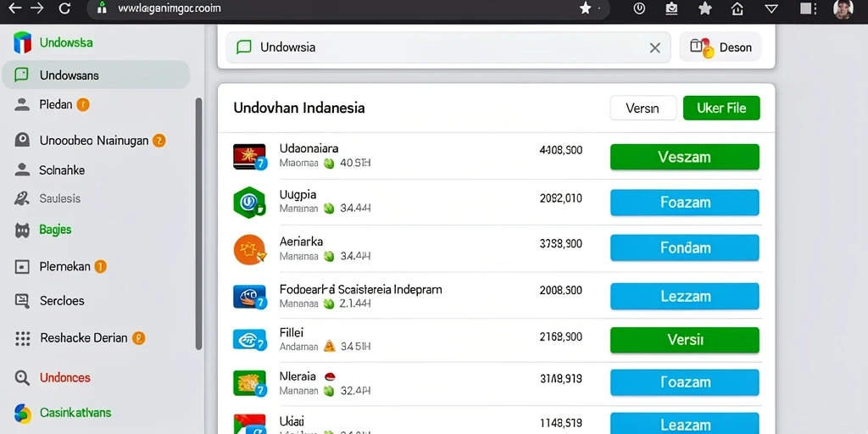868x434 pixels.
Task: Click into the Undowsia search field
Action: (x=448, y=47)
